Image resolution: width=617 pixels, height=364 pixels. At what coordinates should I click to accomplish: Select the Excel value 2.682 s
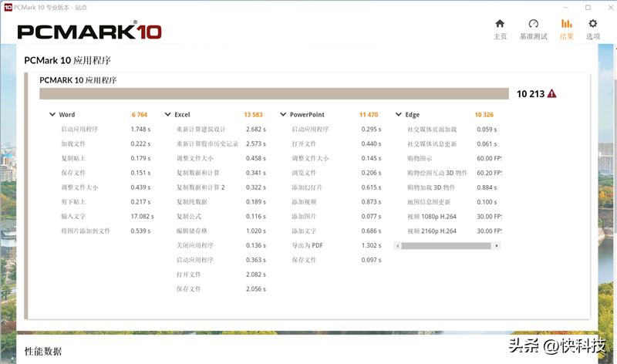coord(256,129)
